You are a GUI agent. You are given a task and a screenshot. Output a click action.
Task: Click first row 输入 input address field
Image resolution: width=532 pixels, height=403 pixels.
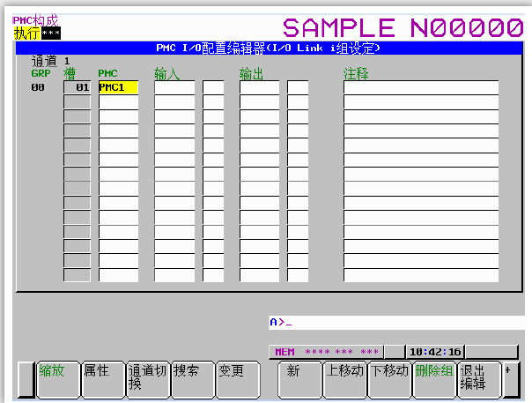[x=174, y=87]
